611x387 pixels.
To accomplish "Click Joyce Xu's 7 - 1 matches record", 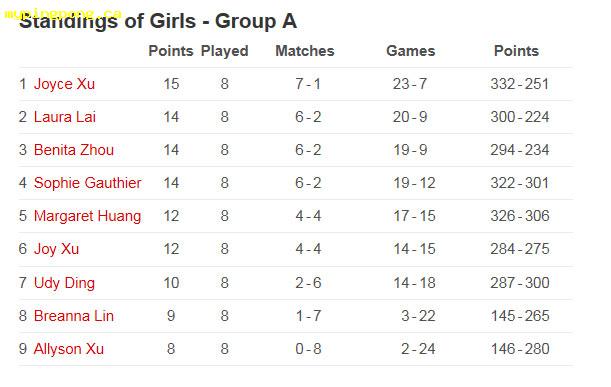I will 308,84.
